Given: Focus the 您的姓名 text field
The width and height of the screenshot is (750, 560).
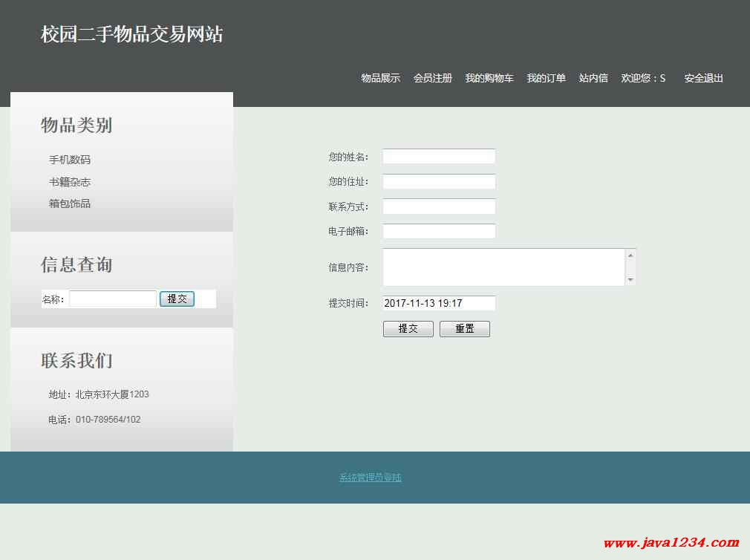Looking at the screenshot, I should [x=438, y=157].
